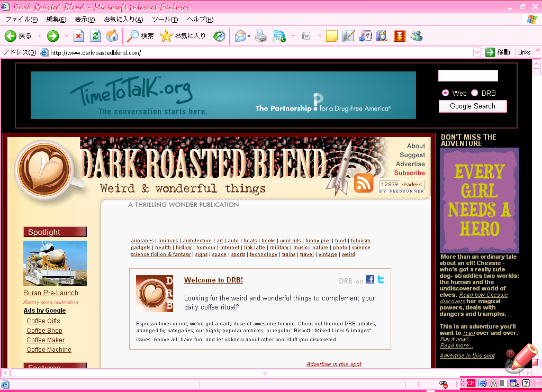Viewport: 542px width, 392px height.
Task: Click the 12839 readers FeedBurner counter
Action: pos(402,185)
